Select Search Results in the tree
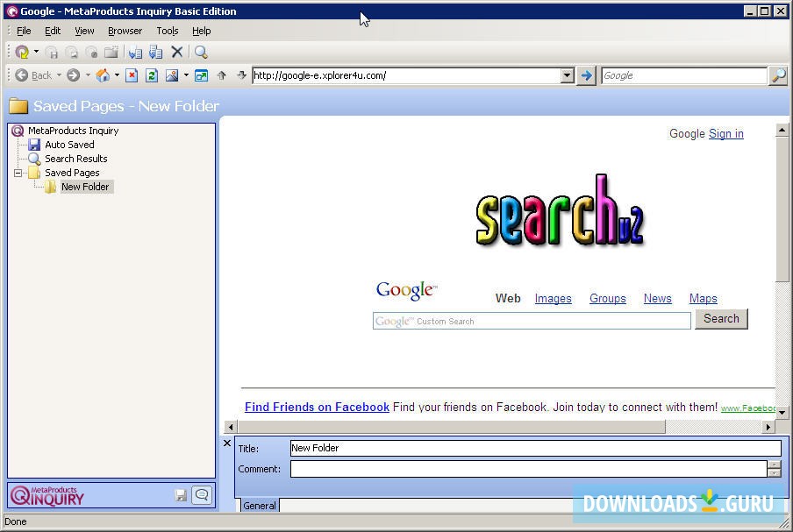This screenshot has height=532, width=793. (75, 159)
